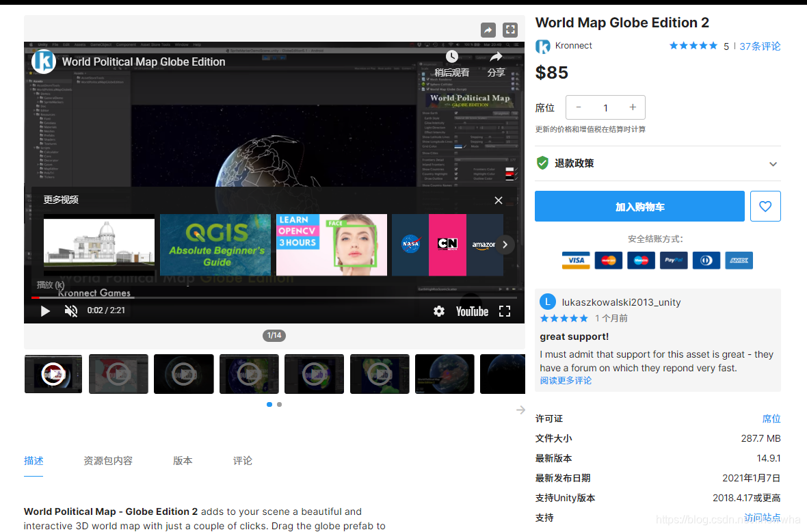This screenshot has width=807, height=532.
Task: Select the fourth gallery video thumbnail
Action: [x=249, y=374]
